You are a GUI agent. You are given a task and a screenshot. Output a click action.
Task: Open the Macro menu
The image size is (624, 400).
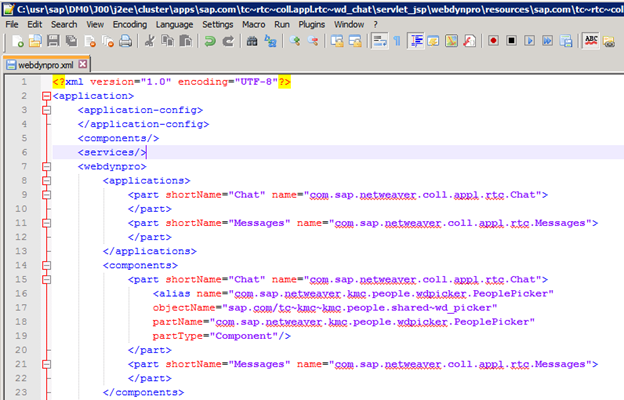click(254, 25)
